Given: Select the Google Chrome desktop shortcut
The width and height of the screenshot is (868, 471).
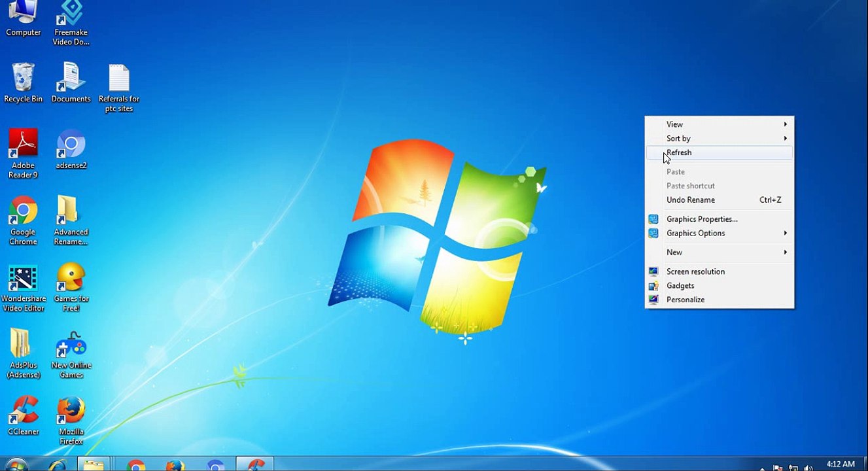Looking at the screenshot, I should coord(23,220).
